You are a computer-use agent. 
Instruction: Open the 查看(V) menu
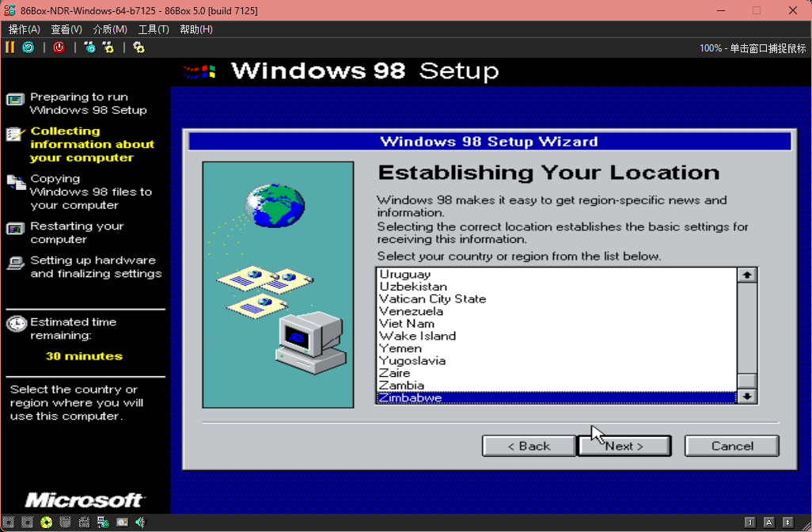point(66,29)
